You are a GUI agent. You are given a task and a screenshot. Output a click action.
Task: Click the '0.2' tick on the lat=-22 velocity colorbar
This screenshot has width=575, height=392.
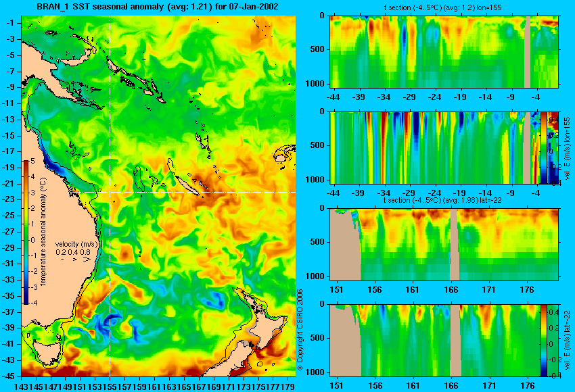coord(553,328)
